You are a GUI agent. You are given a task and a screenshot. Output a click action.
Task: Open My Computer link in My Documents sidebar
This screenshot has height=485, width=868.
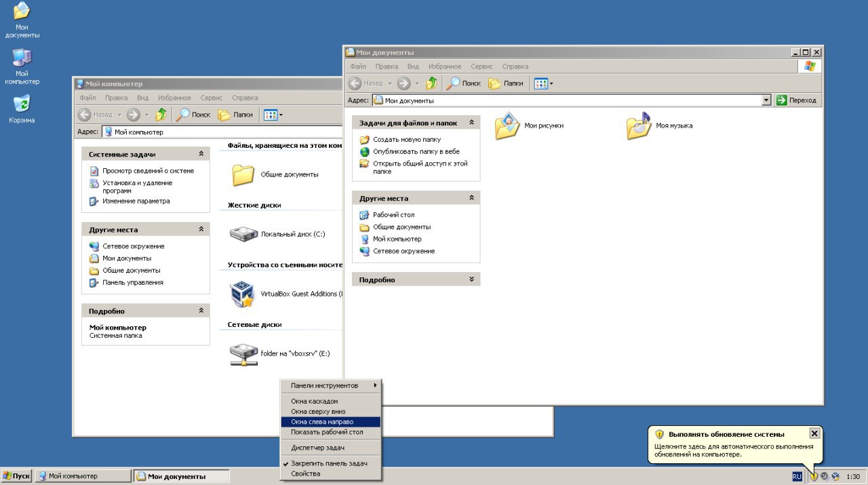click(x=397, y=239)
